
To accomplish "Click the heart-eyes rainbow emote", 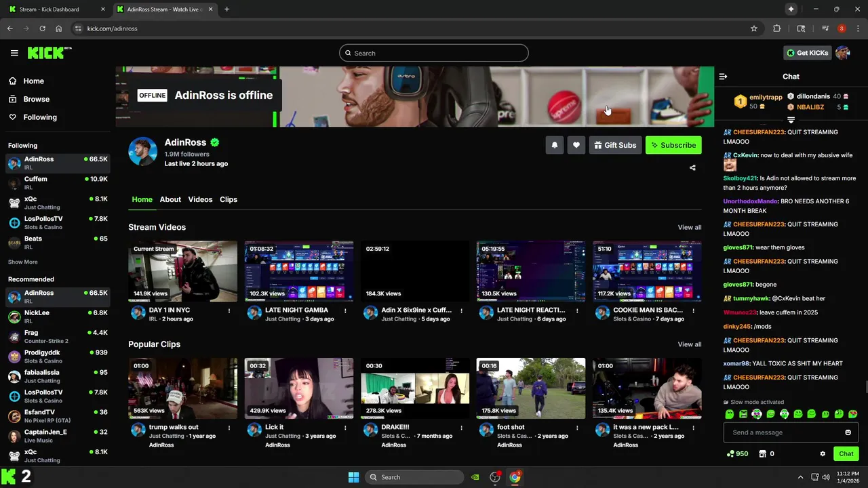I will click(x=757, y=414).
